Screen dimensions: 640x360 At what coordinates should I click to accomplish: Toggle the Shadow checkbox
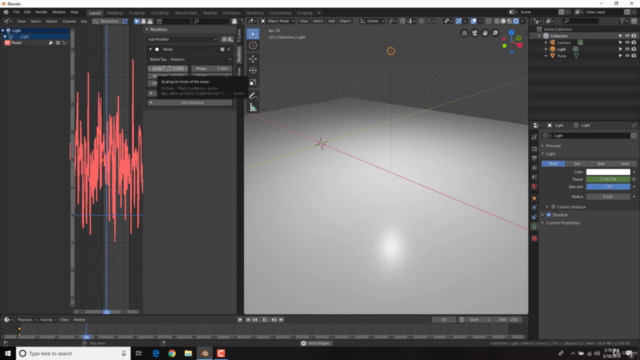click(549, 215)
